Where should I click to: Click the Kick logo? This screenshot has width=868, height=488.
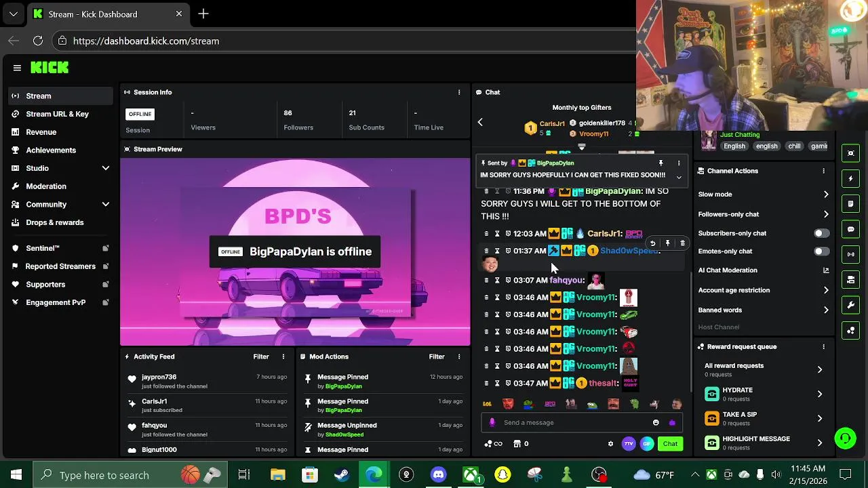click(x=50, y=68)
